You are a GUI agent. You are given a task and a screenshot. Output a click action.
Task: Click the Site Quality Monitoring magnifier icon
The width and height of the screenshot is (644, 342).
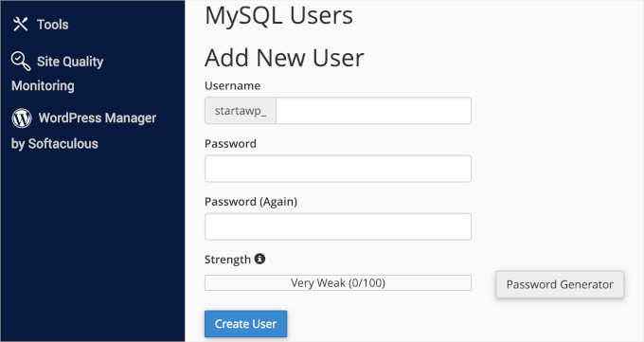coord(21,62)
